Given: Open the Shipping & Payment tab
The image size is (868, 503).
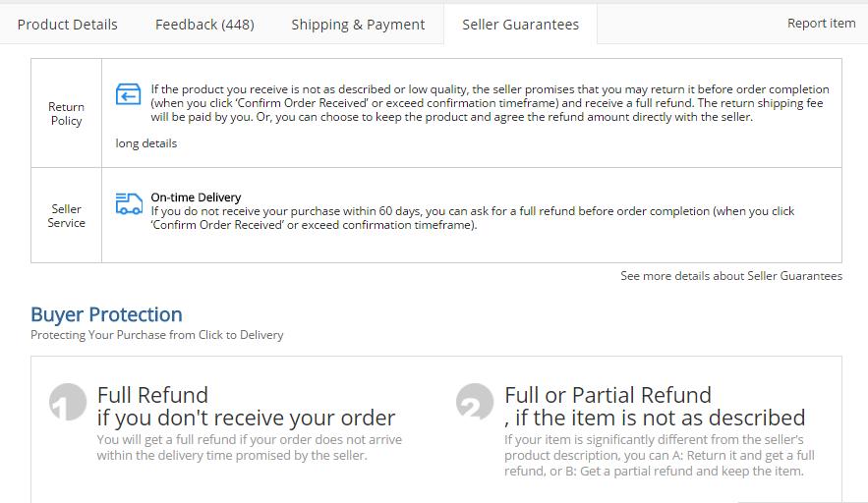Looking at the screenshot, I should tap(358, 25).
